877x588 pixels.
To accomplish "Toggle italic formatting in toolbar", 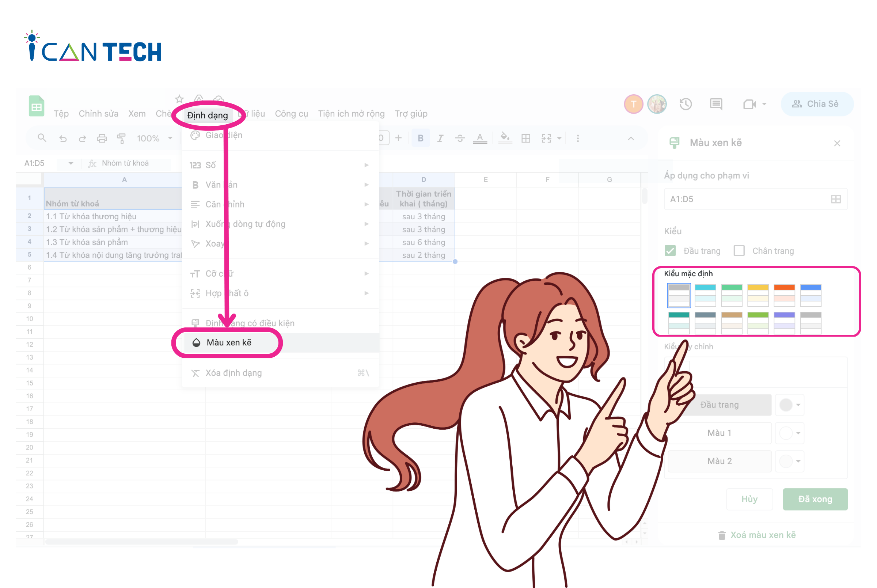I will pos(440,139).
